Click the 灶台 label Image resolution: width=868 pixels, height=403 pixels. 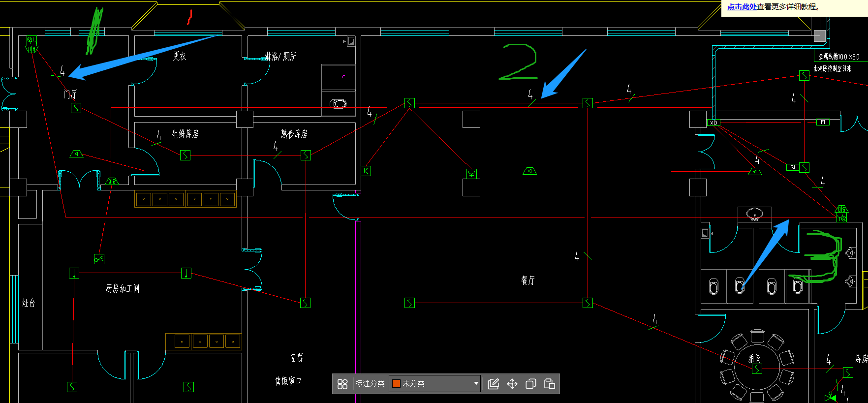29,303
